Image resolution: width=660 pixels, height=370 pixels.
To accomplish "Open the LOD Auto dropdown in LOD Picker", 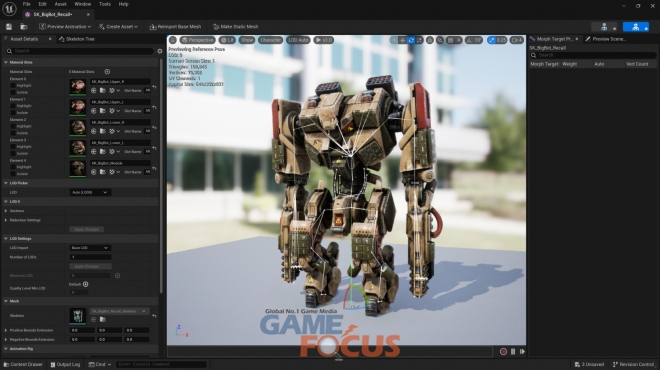I will click(89, 192).
